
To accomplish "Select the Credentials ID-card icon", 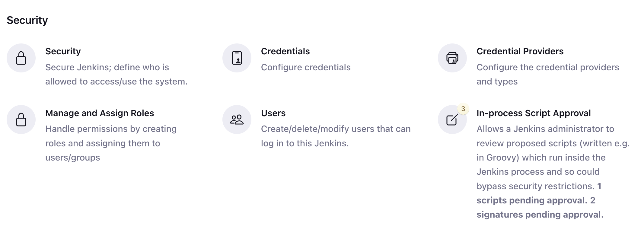I will tap(237, 58).
